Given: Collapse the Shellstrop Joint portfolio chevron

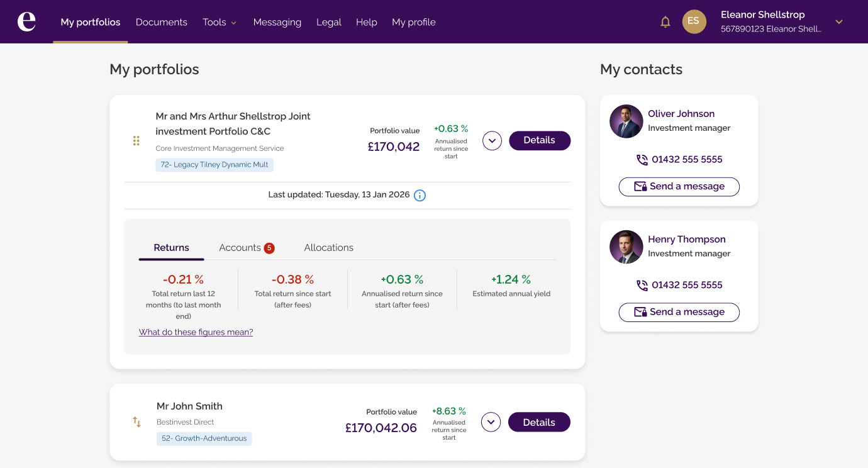Looking at the screenshot, I should tap(492, 141).
